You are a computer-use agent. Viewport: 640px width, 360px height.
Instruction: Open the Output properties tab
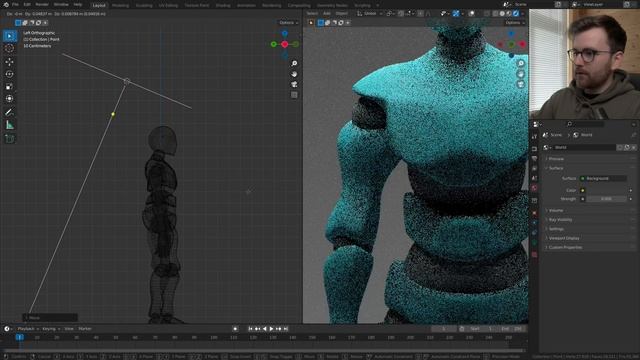click(534, 158)
